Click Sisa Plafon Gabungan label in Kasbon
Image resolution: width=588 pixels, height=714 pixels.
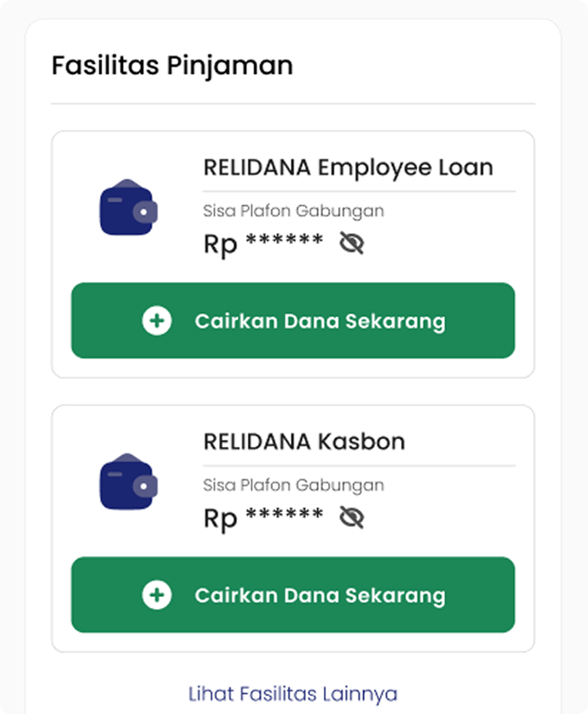coord(293,485)
